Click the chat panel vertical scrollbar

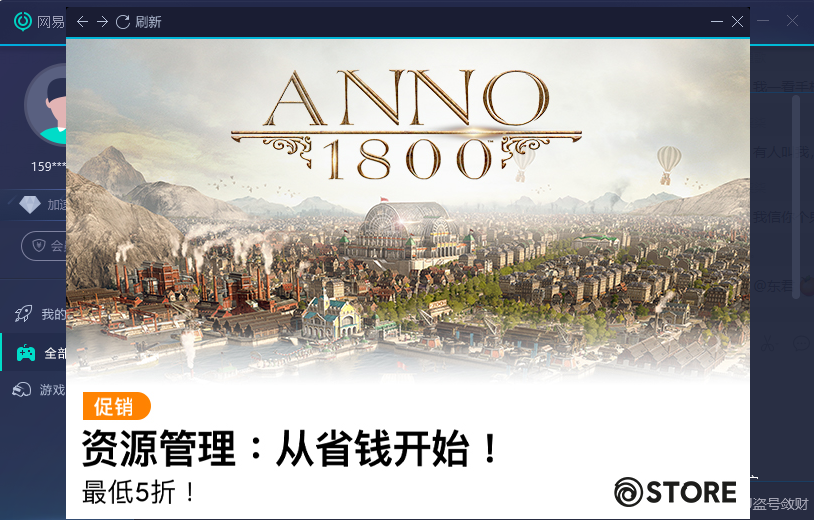796,197
